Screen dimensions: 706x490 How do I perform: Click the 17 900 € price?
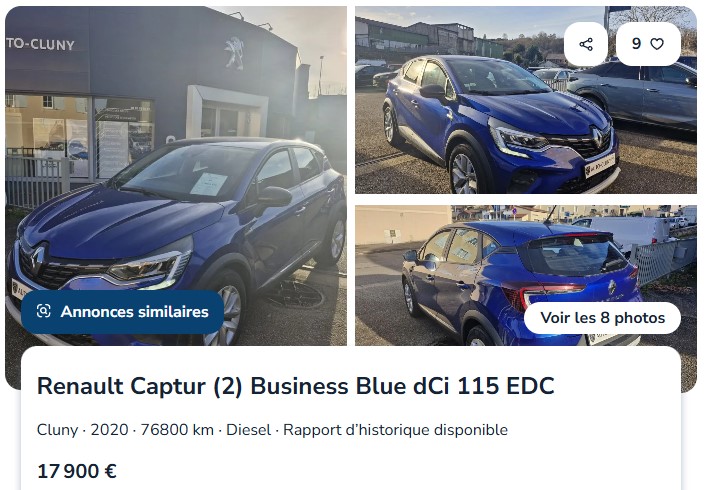(77, 472)
